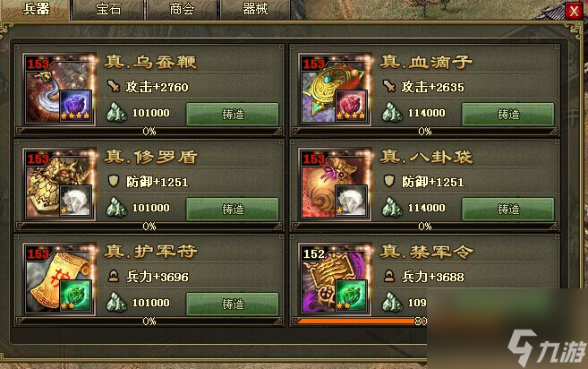Switch to the 宝石 tab

109,9
